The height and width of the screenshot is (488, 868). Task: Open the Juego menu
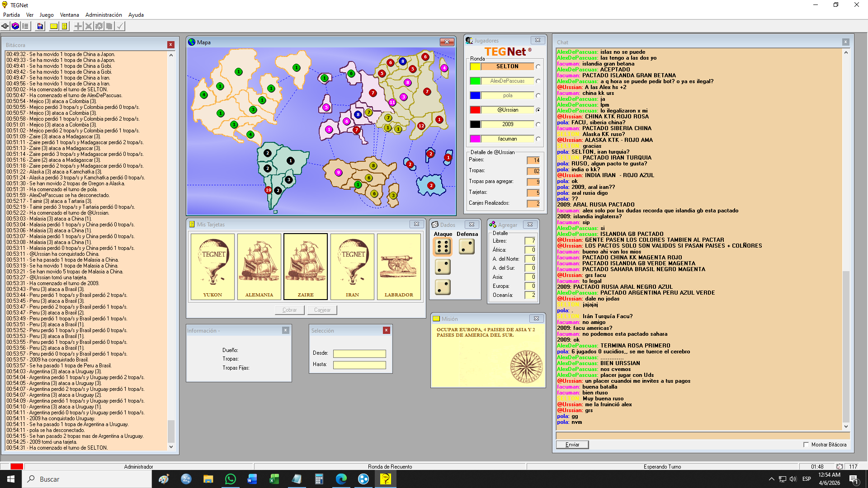46,15
